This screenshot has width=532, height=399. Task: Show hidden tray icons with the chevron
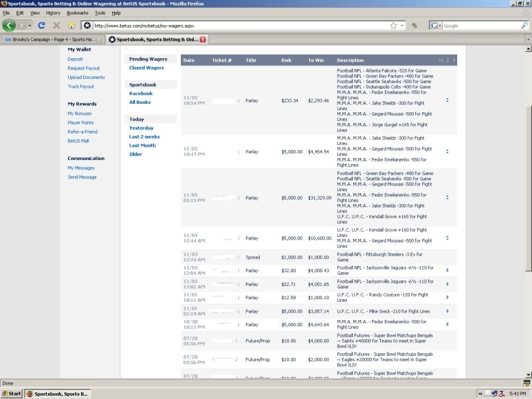coord(481,394)
